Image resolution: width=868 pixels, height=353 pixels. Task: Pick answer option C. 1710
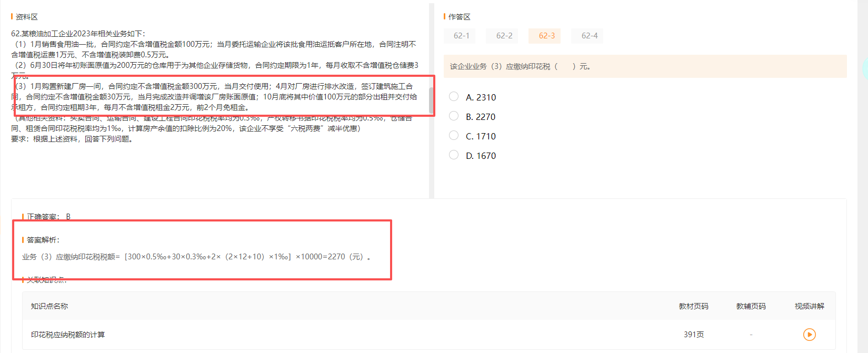(454, 135)
